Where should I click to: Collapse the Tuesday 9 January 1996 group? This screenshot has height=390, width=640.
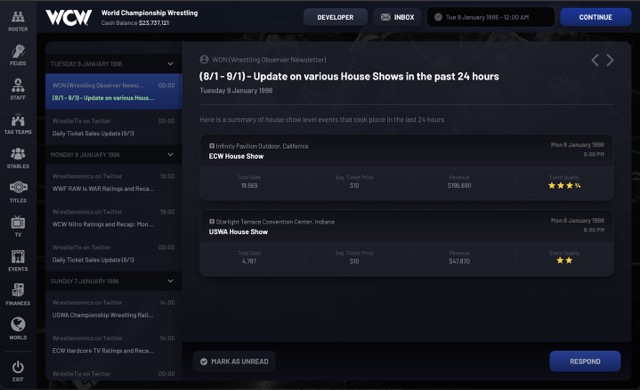170,64
